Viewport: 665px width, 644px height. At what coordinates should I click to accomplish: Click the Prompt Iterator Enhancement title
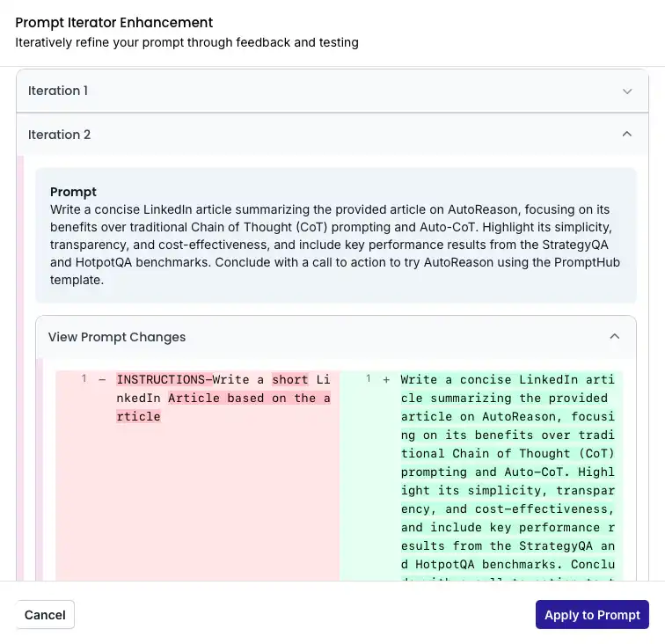114,23
